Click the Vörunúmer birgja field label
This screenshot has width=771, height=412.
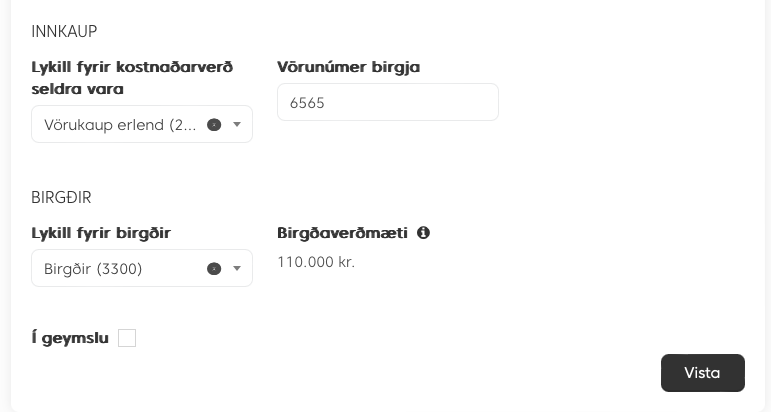(349, 67)
